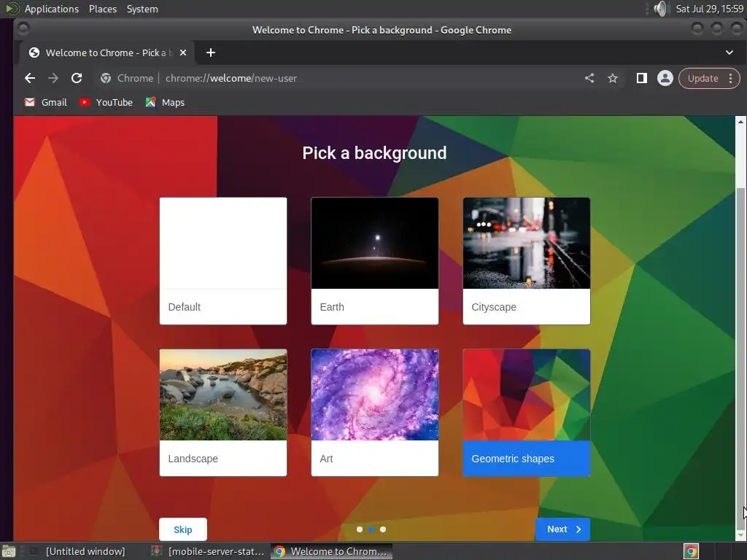Open the profile avatar menu
Viewport: 747px width, 560px height.
click(x=665, y=78)
